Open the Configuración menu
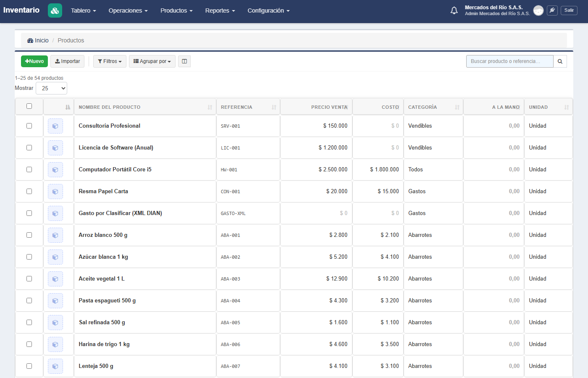The image size is (588, 378). (x=268, y=10)
